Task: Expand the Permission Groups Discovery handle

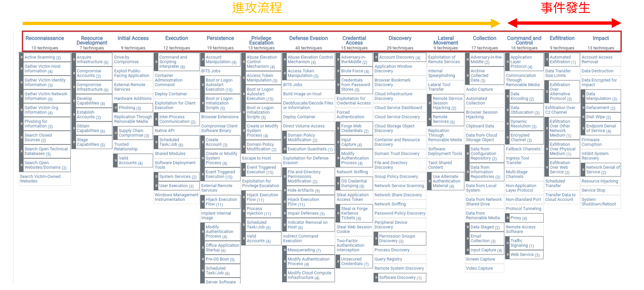Action: (376, 239)
